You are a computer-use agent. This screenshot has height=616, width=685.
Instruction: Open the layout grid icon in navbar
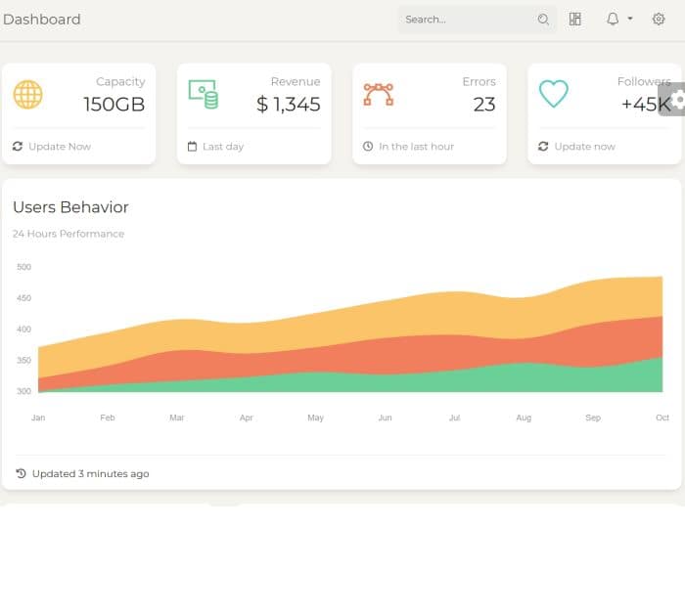(x=575, y=20)
